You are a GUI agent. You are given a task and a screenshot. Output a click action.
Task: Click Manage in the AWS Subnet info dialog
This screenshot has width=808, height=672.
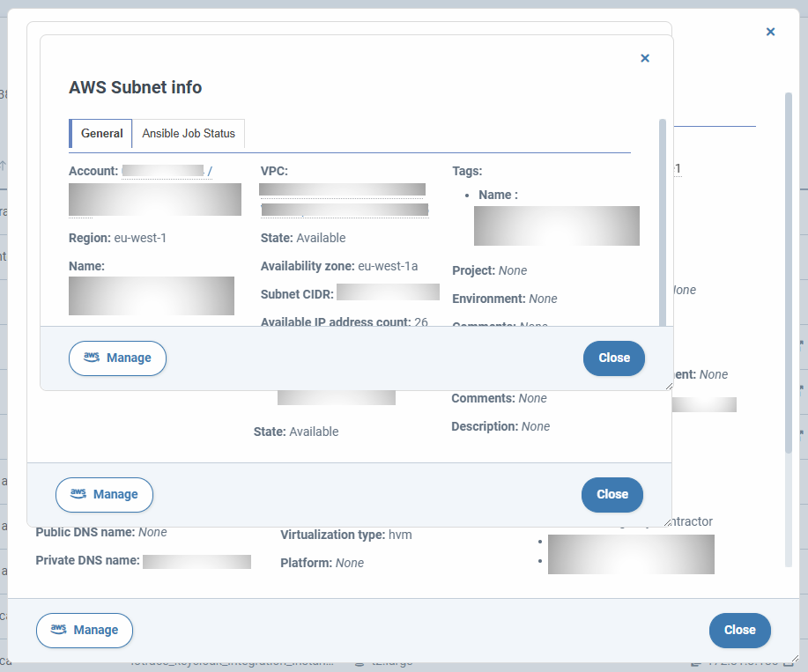[117, 358]
